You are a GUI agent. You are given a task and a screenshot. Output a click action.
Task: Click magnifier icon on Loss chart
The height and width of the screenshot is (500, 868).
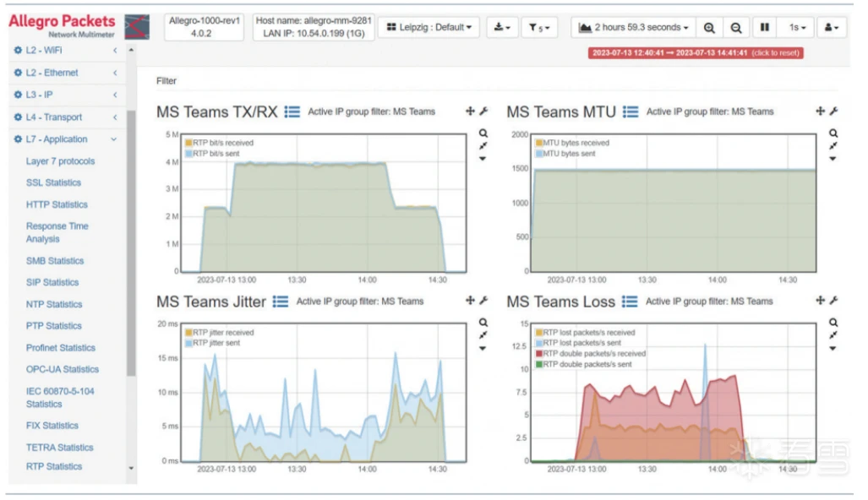833,323
